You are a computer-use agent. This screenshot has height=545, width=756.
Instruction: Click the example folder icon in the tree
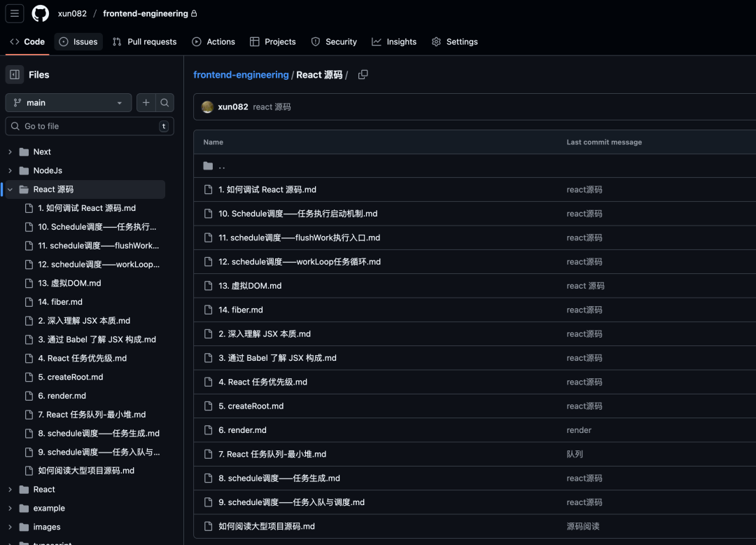coord(24,509)
